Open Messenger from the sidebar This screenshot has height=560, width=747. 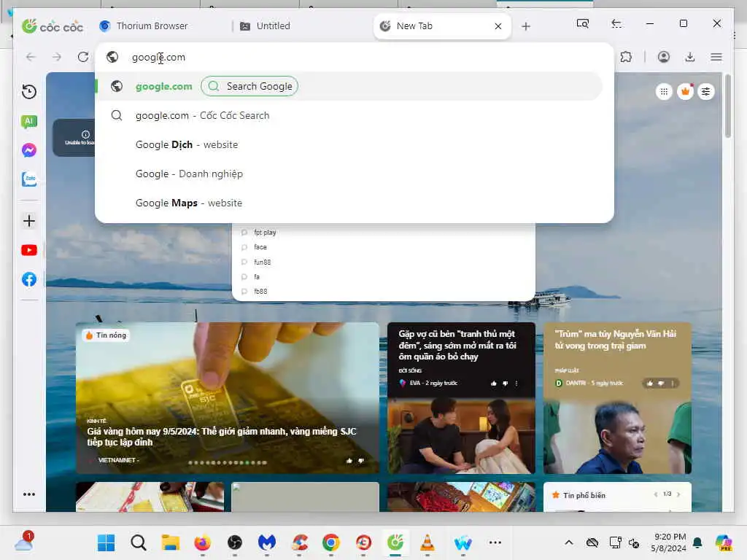(x=29, y=150)
